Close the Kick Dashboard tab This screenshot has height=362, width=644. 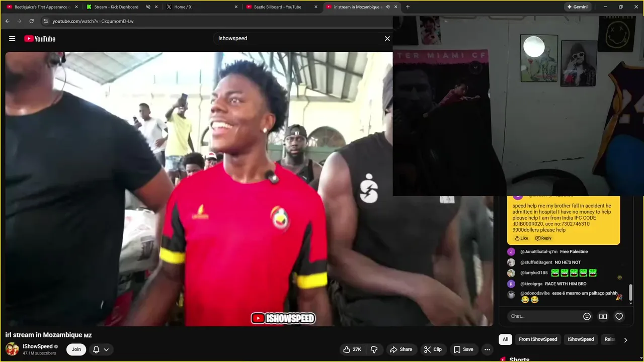pyautogui.click(x=156, y=7)
